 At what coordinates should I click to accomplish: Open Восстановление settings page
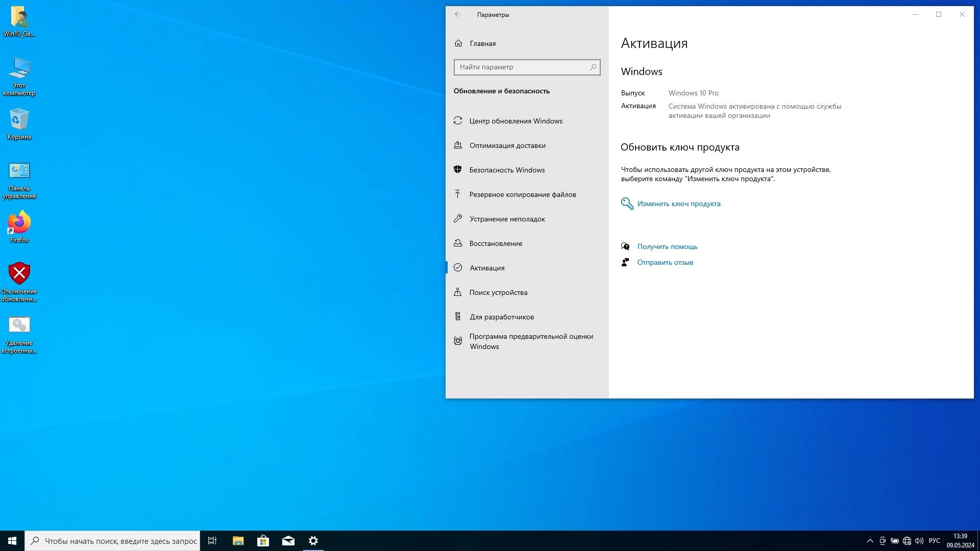pos(495,243)
